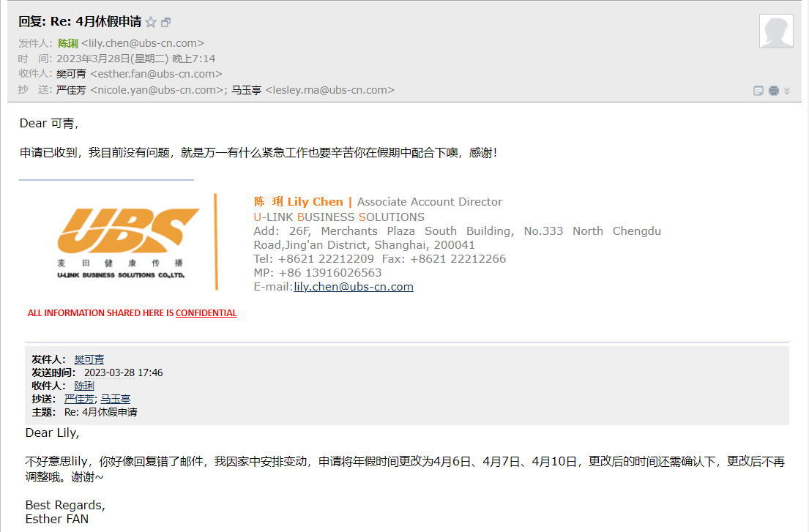
Task: Open lily.chen@ubs-cn.com signature email link
Action: coord(354,287)
